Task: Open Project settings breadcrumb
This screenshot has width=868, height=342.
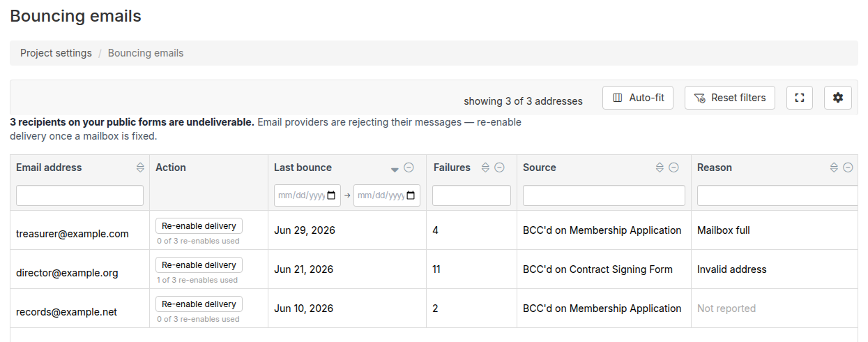Action: [56, 53]
